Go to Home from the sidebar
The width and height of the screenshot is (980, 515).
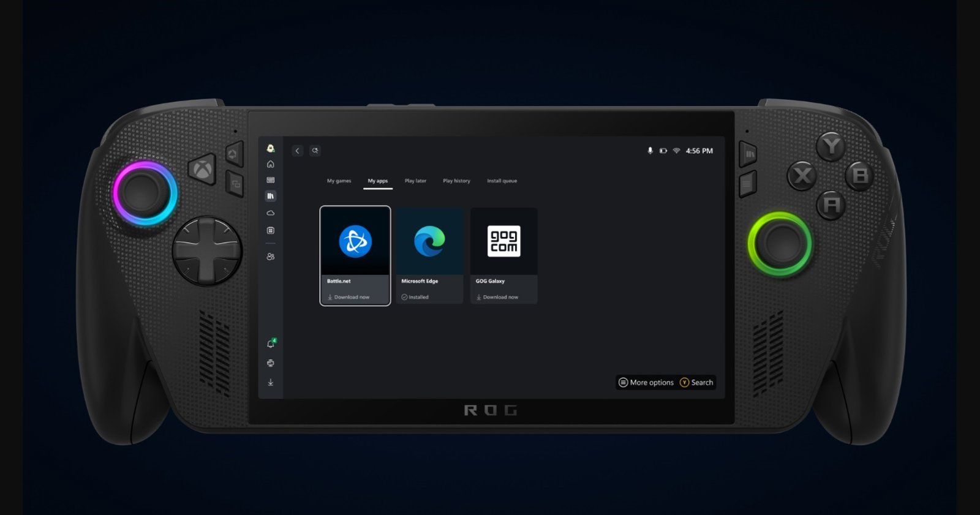[271, 164]
